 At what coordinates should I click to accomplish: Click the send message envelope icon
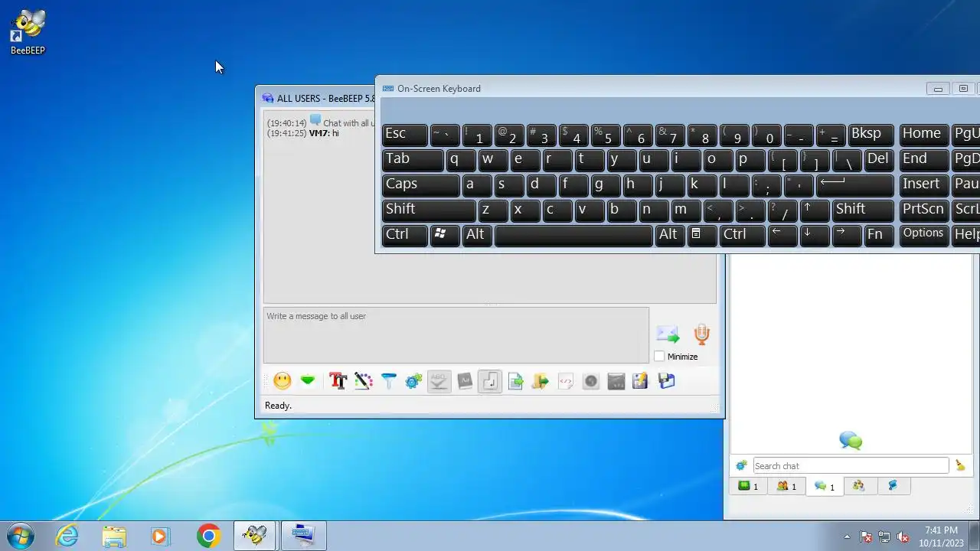(668, 334)
